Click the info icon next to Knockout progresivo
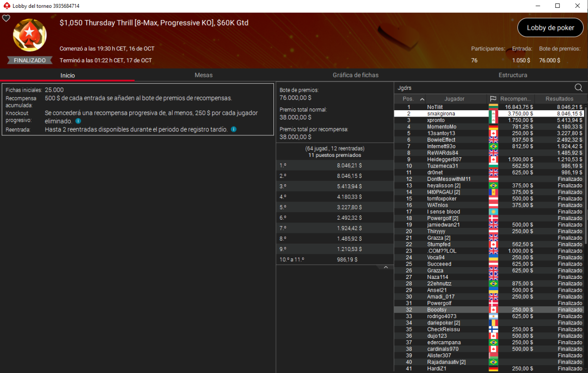Image resolution: width=588 pixels, height=373 pixels. [x=78, y=121]
